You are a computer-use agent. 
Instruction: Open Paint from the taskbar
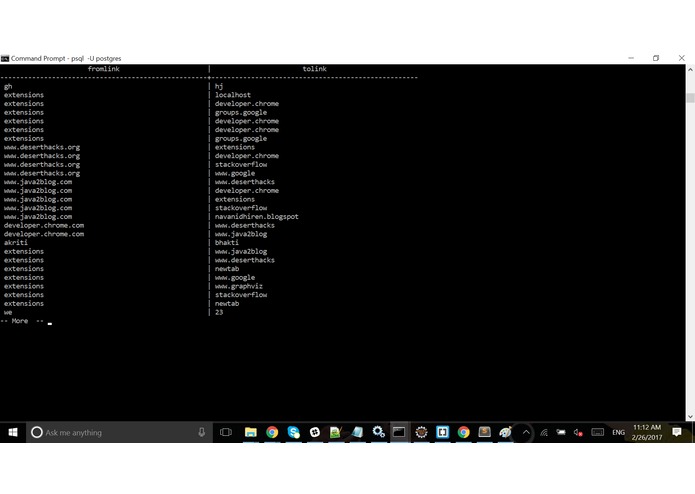coord(505,432)
